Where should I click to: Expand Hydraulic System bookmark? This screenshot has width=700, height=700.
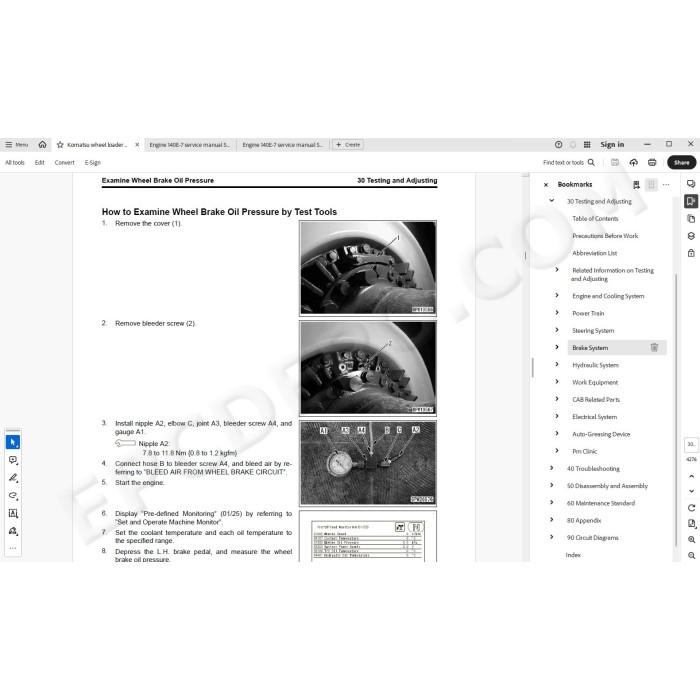click(557, 364)
